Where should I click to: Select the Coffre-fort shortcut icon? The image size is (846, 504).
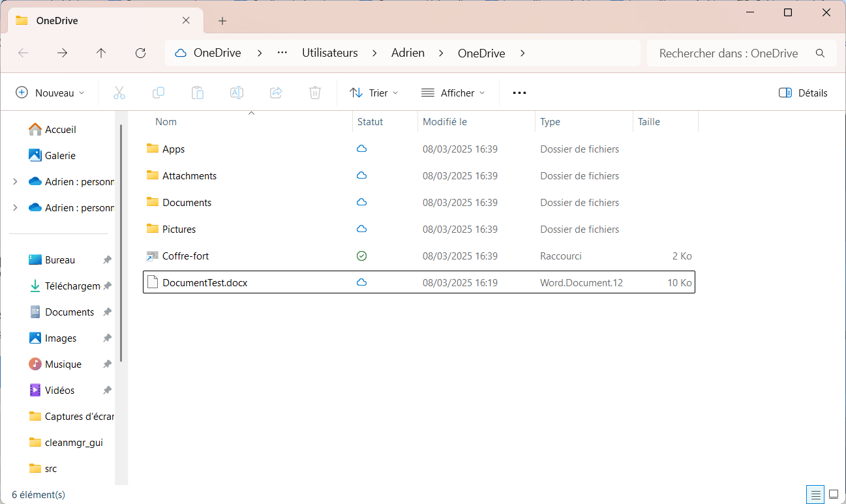point(153,256)
